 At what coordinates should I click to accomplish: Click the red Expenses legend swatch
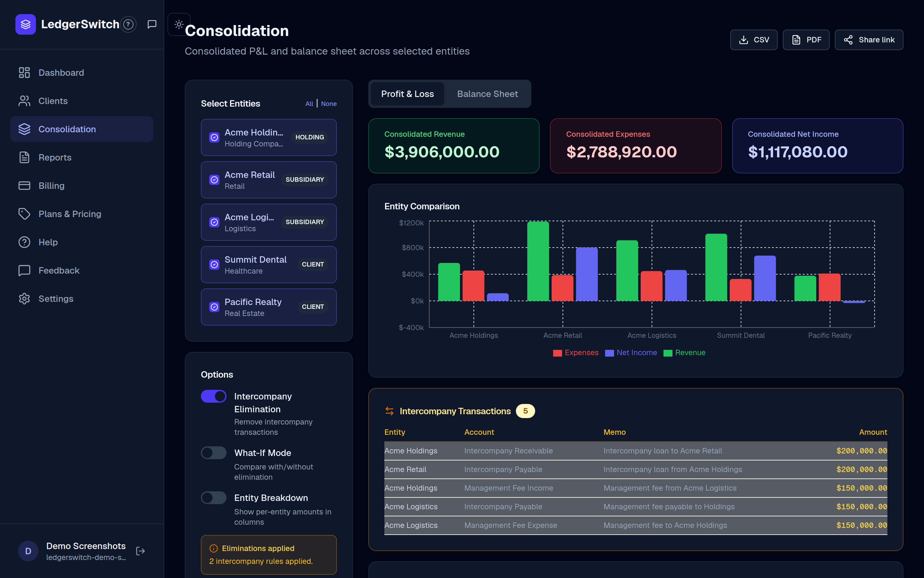coord(558,353)
